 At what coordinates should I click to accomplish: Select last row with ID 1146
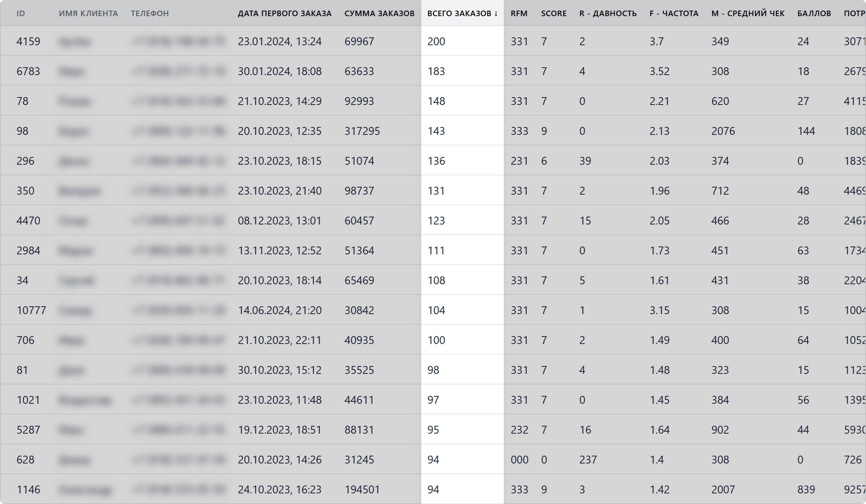(x=28, y=490)
